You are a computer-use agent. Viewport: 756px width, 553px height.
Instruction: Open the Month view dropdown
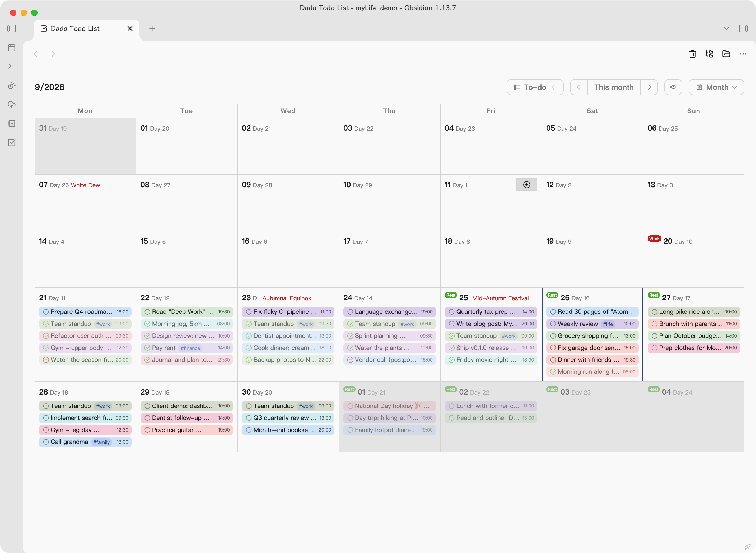click(x=716, y=87)
